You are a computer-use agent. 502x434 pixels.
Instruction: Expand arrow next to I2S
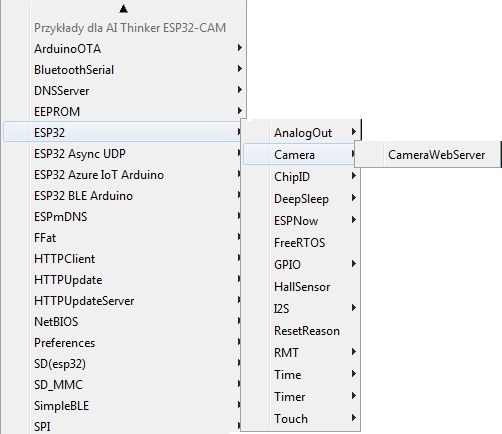click(x=354, y=308)
